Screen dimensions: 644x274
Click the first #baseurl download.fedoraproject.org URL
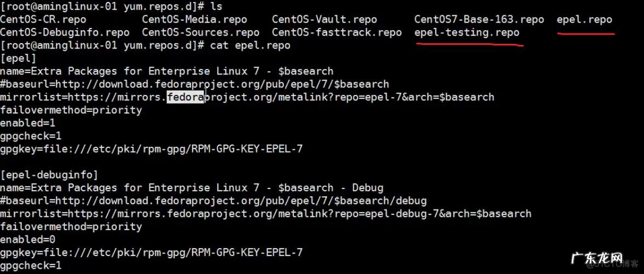pos(194,84)
